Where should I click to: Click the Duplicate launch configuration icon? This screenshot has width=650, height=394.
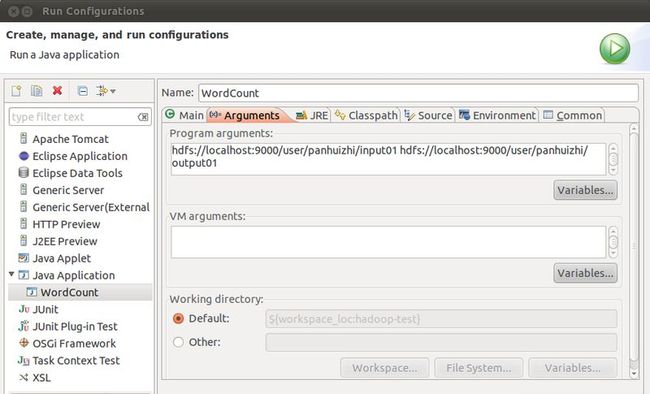[x=36, y=90]
